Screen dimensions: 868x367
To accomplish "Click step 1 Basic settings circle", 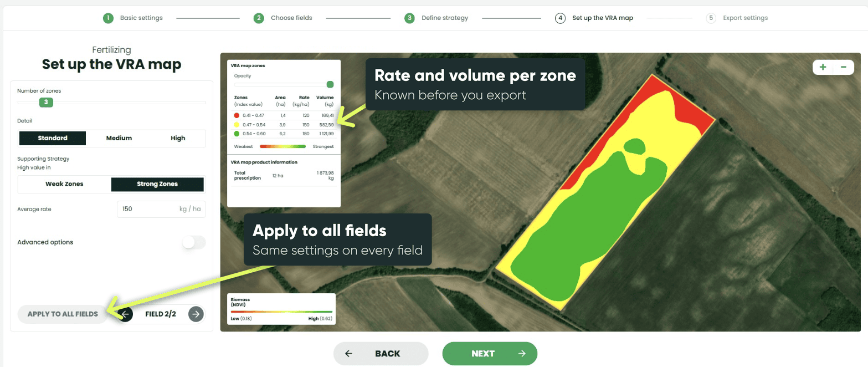I will pyautogui.click(x=108, y=18).
